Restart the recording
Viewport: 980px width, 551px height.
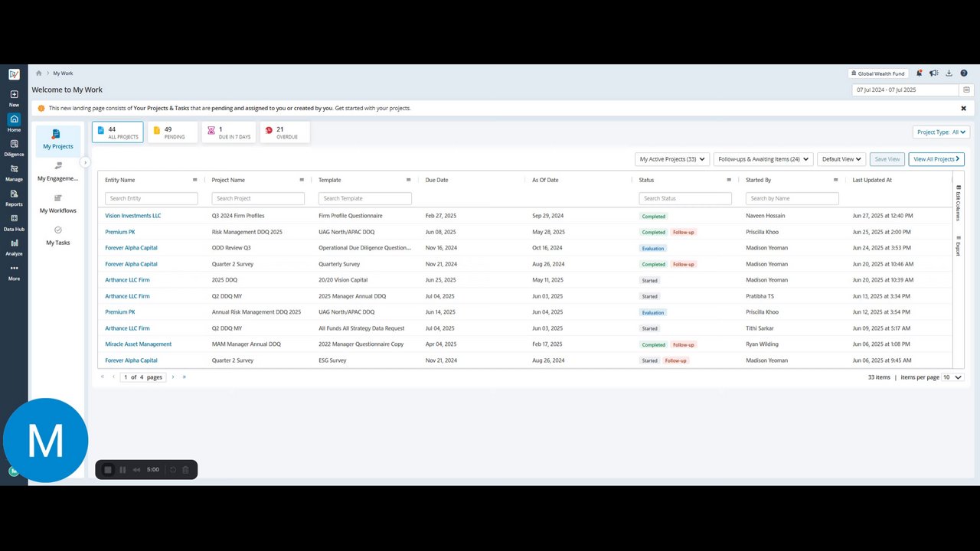(x=173, y=470)
